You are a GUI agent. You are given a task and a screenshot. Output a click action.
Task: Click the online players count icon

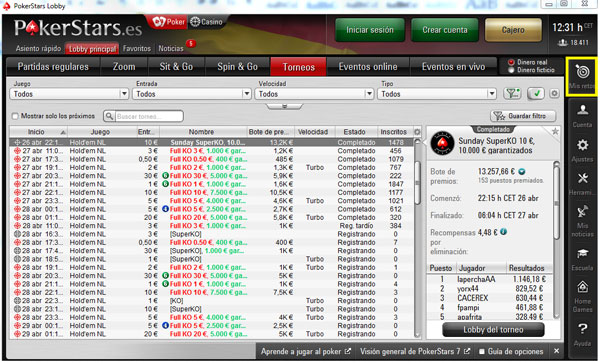[562, 43]
